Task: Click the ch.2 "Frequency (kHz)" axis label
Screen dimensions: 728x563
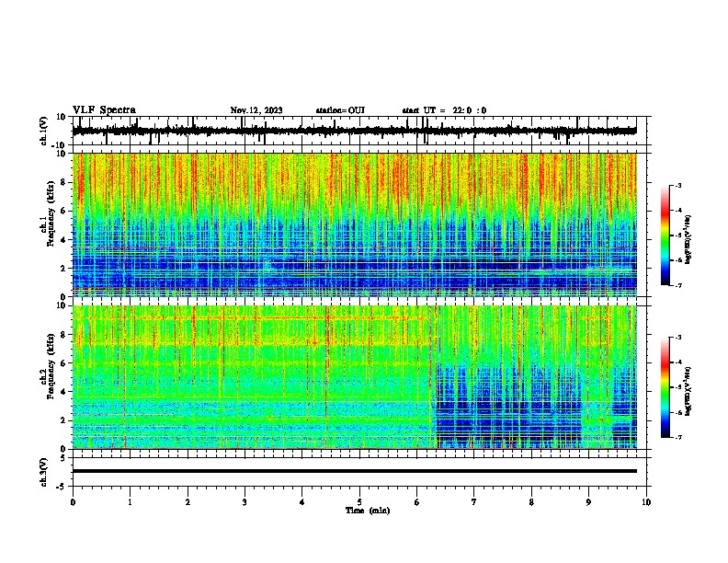Action: pos(51,366)
